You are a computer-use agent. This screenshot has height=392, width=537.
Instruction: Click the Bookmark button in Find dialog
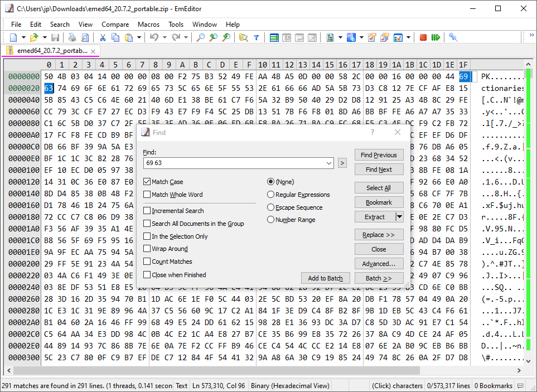pos(379,202)
